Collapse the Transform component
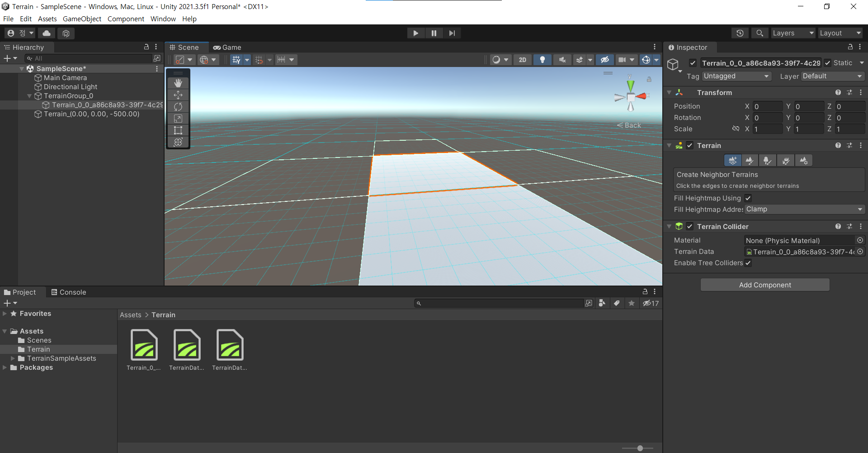Screen dimensions: 868x453 (669, 92)
